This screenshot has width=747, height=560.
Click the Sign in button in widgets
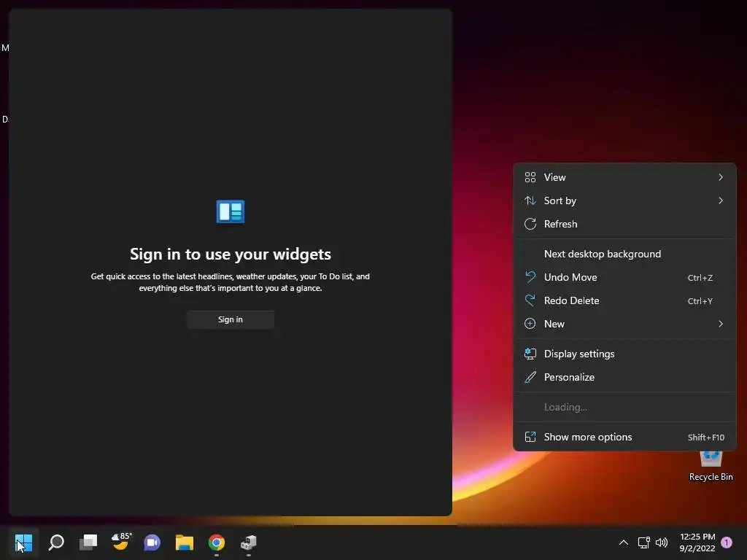[230, 319]
